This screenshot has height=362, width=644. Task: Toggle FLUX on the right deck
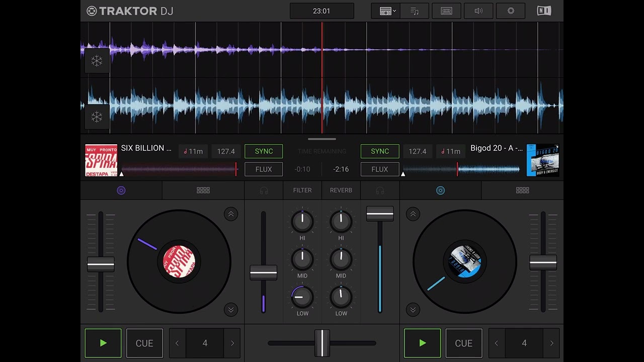click(x=380, y=169)
